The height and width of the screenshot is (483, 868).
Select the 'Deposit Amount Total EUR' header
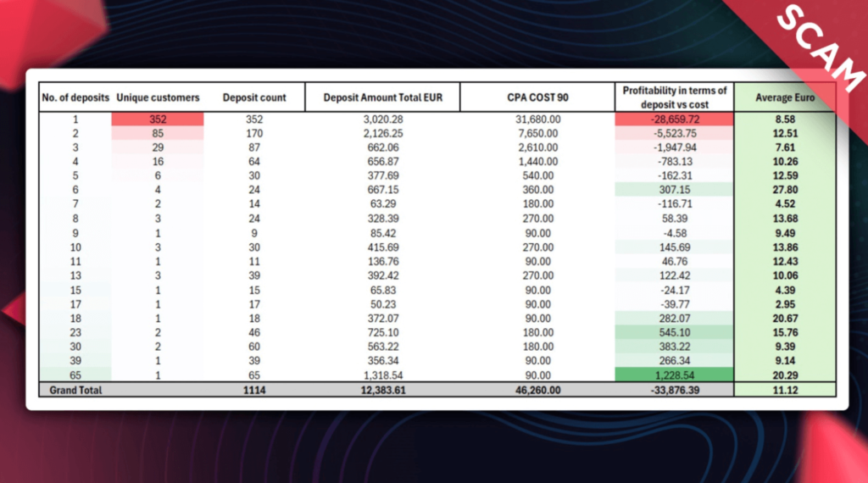tap(383, 97)
